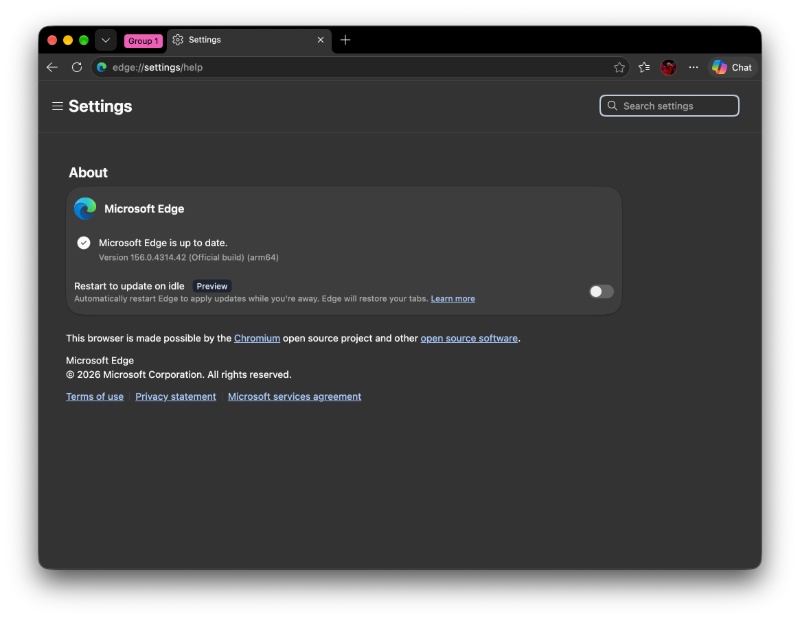Open the Favorites list icon
This screenshot has height=620, width=800.
pos(644,67)
